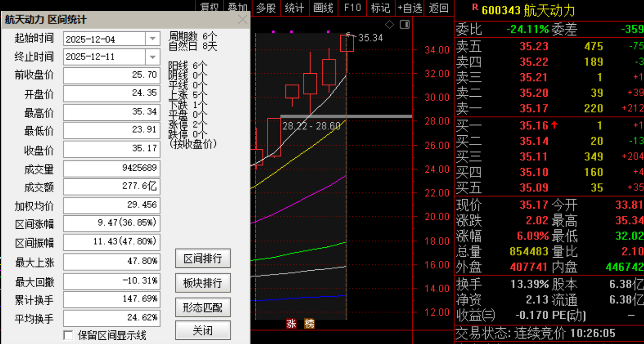Click the 航天动力 区间统计 title bar
644x344 pixels.
point(125,20)
